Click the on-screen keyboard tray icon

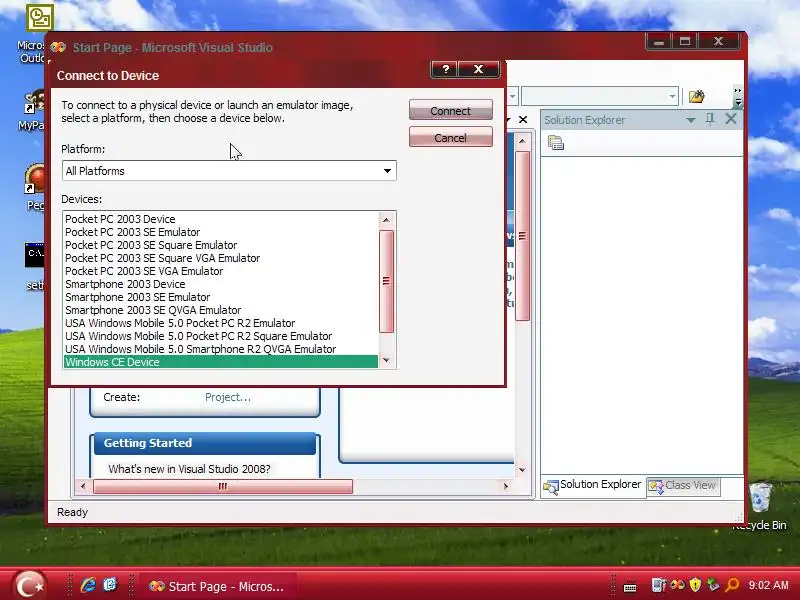tap(630, 587)
